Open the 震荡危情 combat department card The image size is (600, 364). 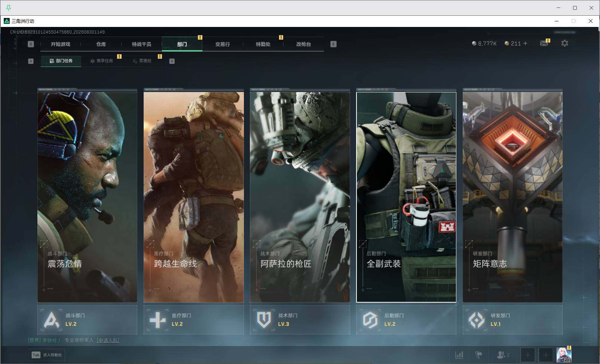coord(87,197)
